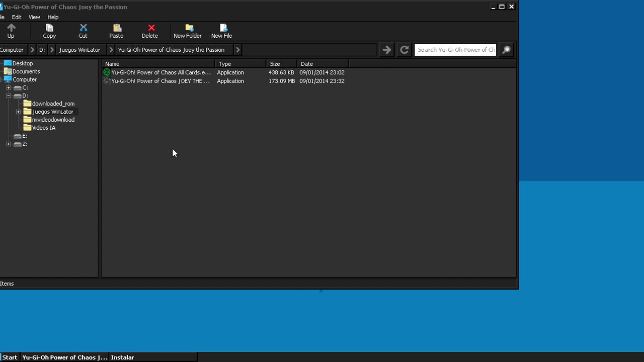Go up one folder with Up
Viewport: 644px width, 362px height.
[x=11, y=31]
